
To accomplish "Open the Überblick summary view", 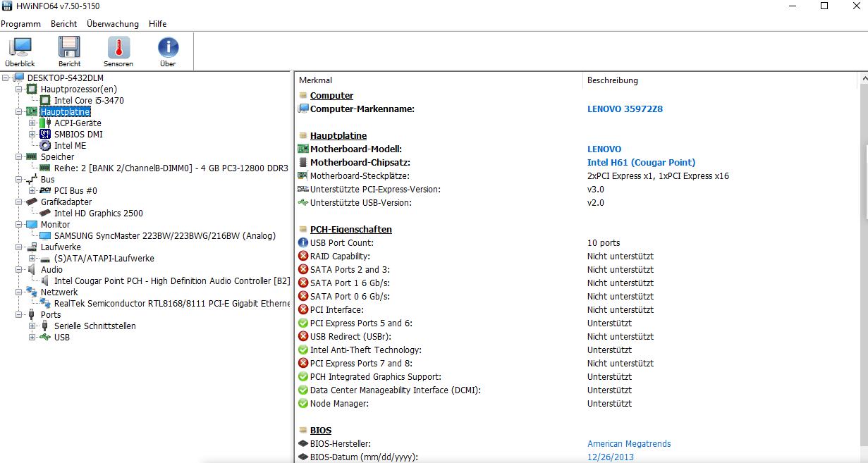I will click(20, 48).
